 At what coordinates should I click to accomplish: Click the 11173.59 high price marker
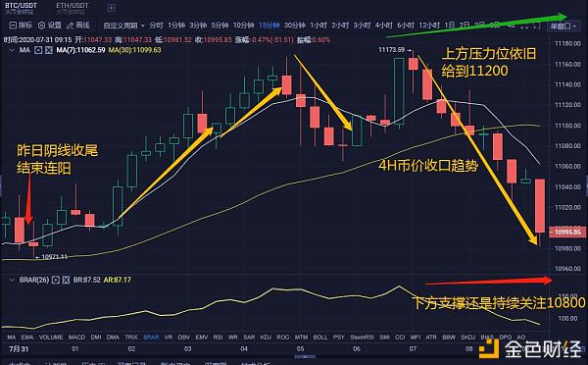(x=391, y=50)
